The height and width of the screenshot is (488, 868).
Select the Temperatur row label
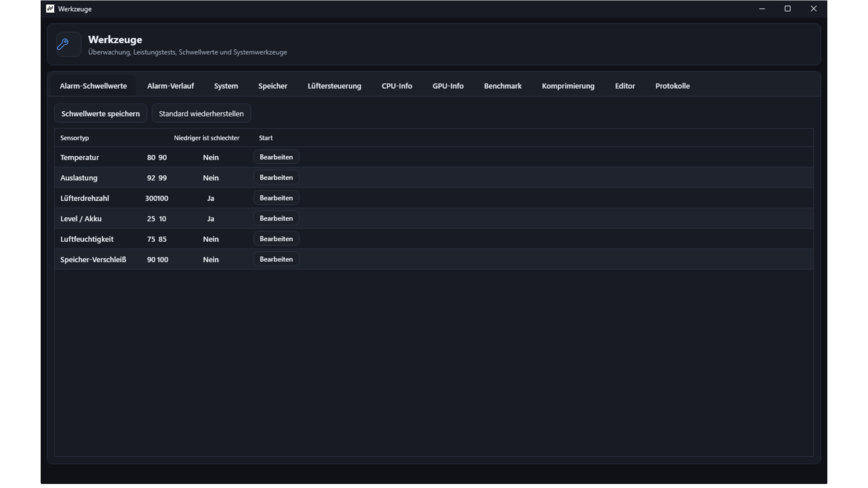click(80, 157)
